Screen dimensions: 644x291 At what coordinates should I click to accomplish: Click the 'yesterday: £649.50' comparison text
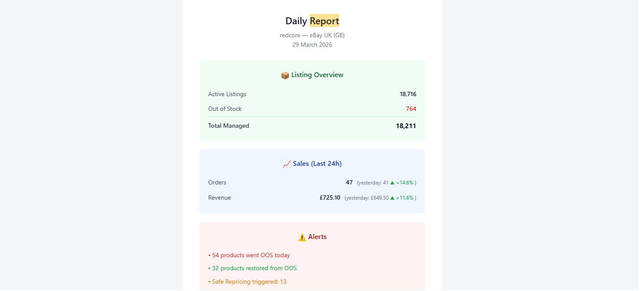click(366, 198)
